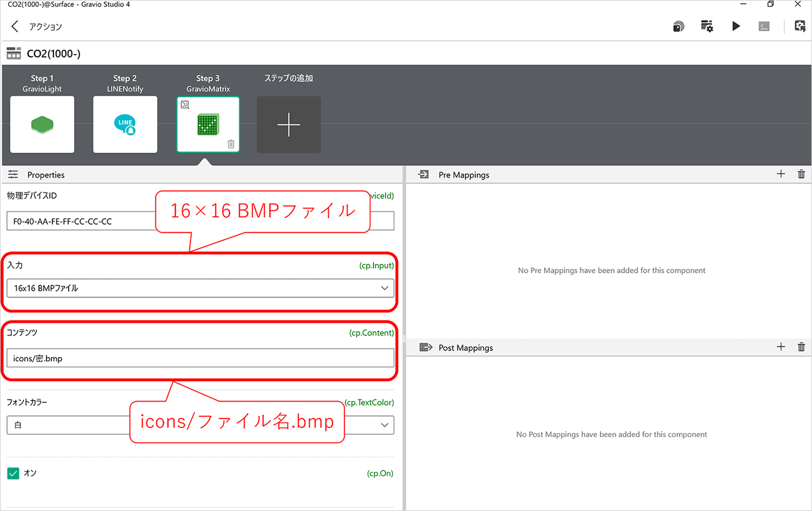This screenshot has width=812, height=511.
Task: Click the CO2(1000-) action title
Action: [54, 54]
